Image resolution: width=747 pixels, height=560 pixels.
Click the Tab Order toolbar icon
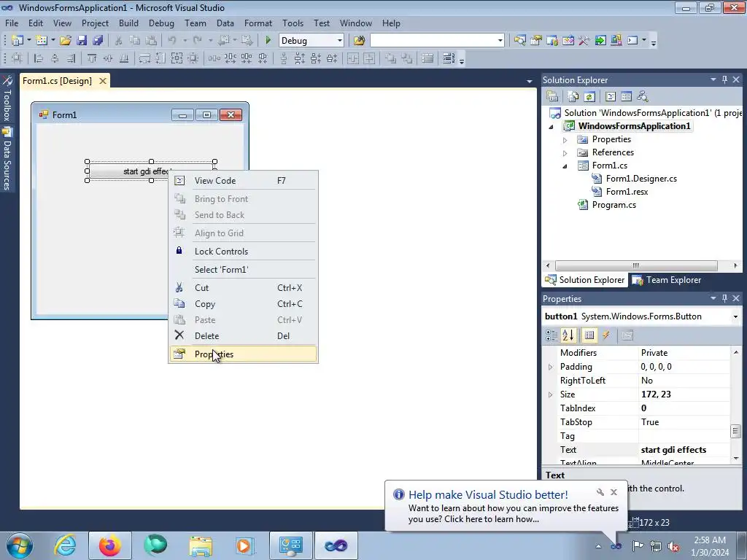click(x=449, y=58)
